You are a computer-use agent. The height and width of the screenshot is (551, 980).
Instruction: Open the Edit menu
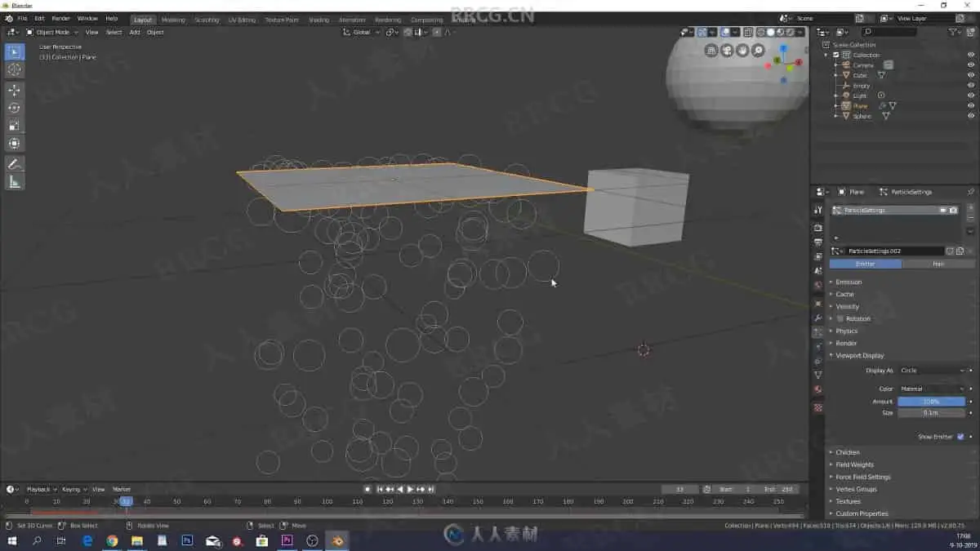[x=39, y=18]
